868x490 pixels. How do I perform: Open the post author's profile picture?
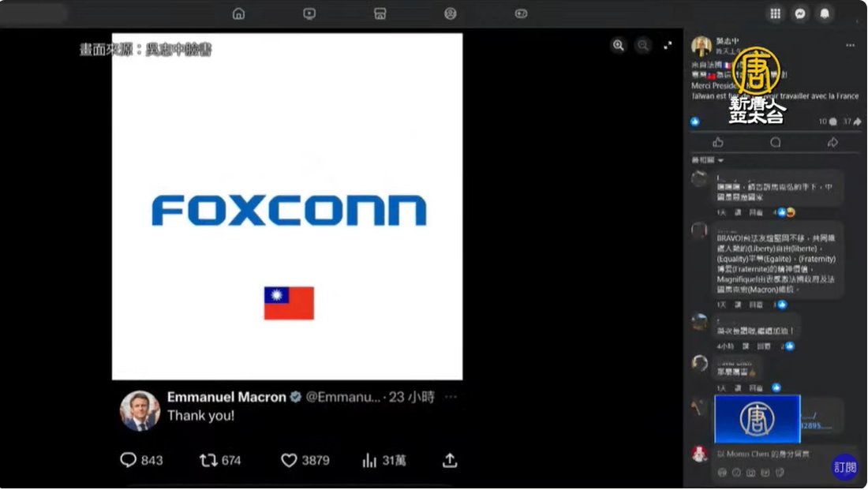point(702,46)
